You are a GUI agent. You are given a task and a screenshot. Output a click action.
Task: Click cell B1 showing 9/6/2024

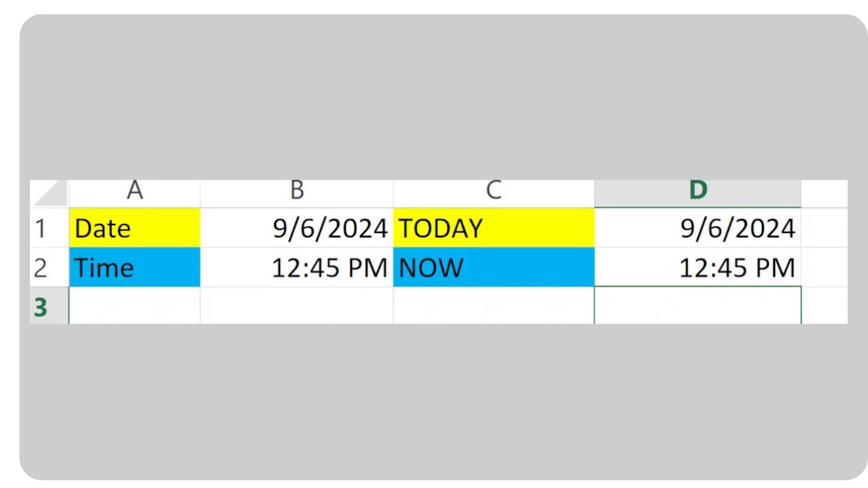coord(296,228)
